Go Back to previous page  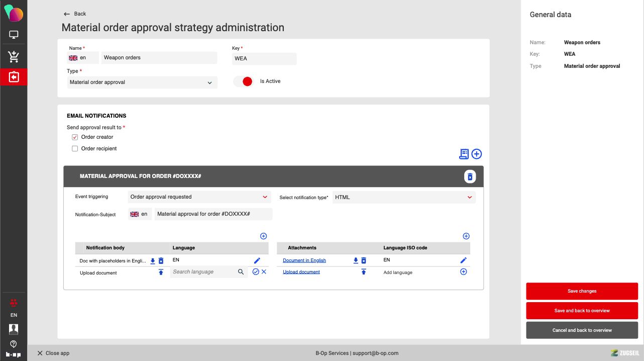pos(75,14)
